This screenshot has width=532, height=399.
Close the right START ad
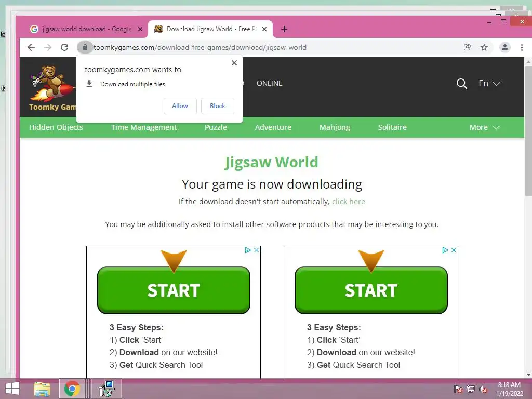tap(454, 250)
